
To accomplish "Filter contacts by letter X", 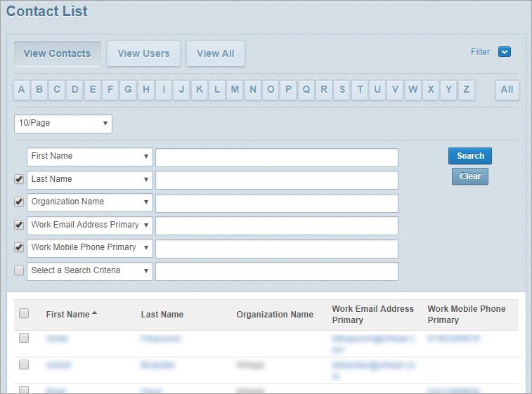I will (431, 90).
